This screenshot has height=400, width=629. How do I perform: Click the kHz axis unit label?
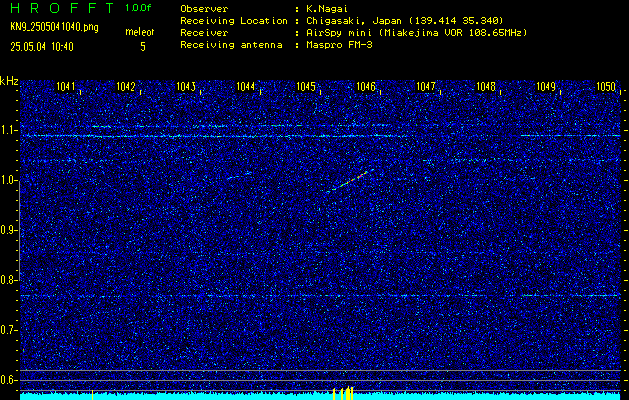tap(9, 81)
